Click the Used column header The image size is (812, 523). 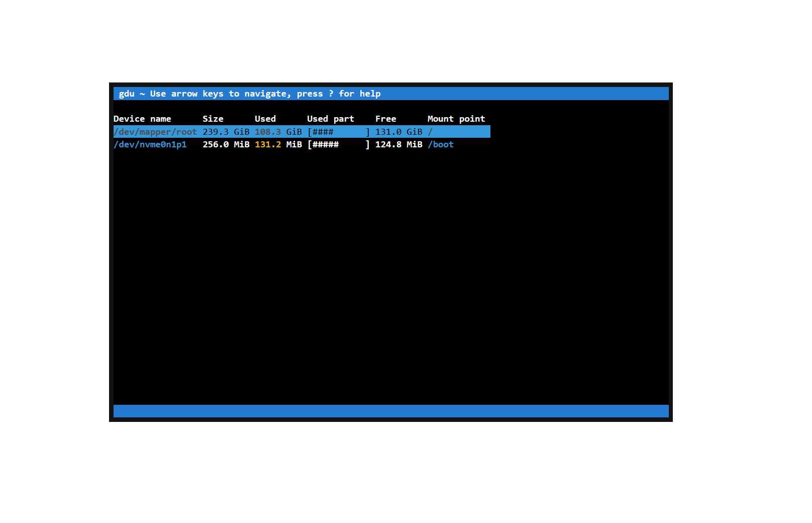[x=265, y=119]
